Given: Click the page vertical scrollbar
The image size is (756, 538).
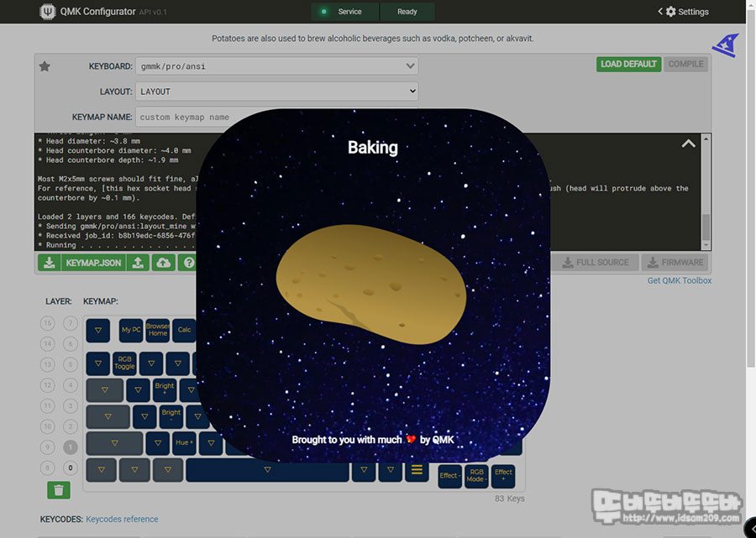Looking at the screenshot, I should pos(751,188).
